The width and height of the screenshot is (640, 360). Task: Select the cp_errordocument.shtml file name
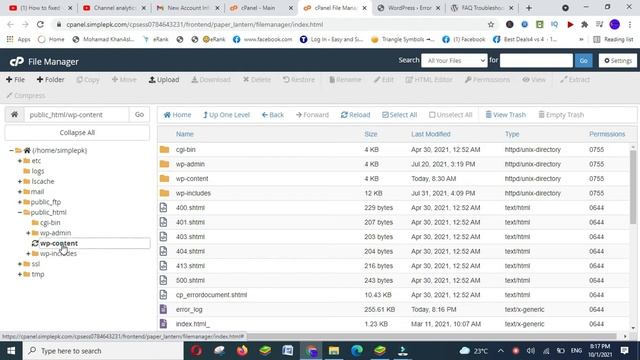[211, 295]
